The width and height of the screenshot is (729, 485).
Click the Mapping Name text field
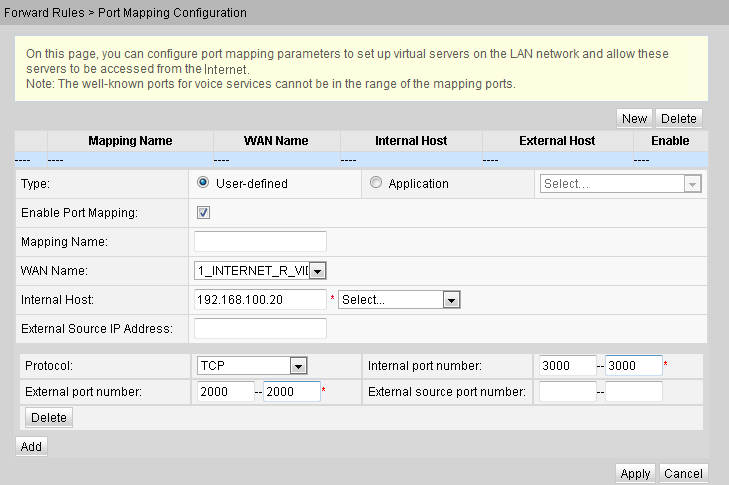[260, 241]
